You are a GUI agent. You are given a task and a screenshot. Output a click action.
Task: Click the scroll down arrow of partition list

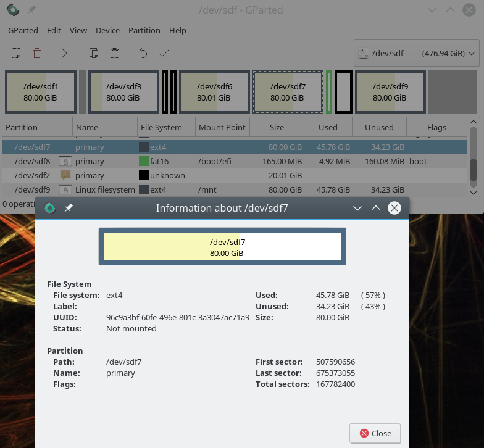pos(473,193)
